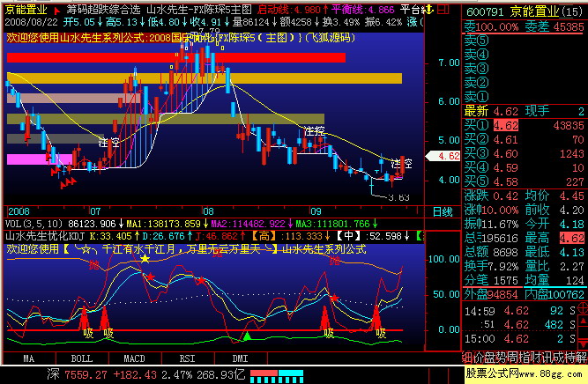Select the 卖① ask row
Viewport: 588px width, 384px height.
coord(525,97)
